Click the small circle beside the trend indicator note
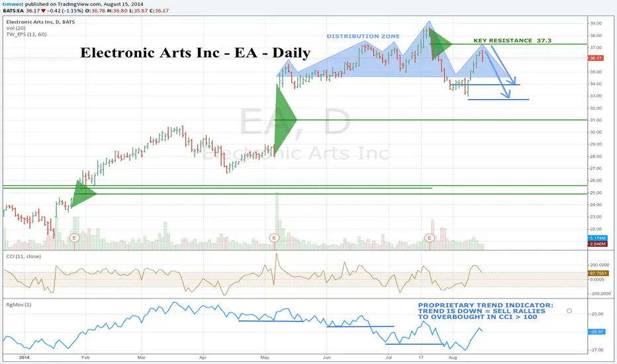 click(x=569, y=311)
